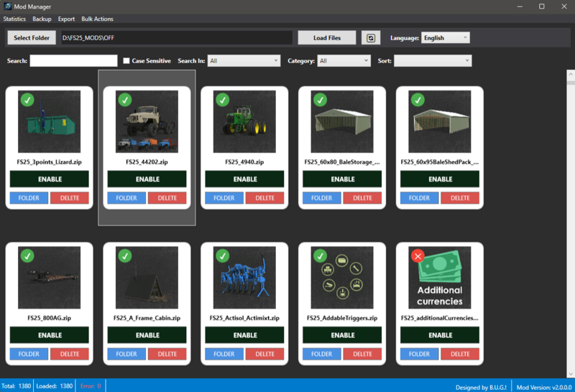Click the Mod Manager app icon in title bar
Viewport: 575px width, 392px height.
pos(7,6)
